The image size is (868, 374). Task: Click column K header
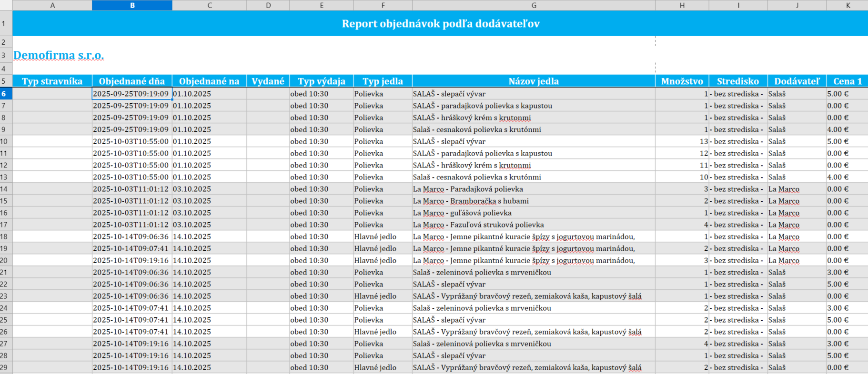coord(848,5)
